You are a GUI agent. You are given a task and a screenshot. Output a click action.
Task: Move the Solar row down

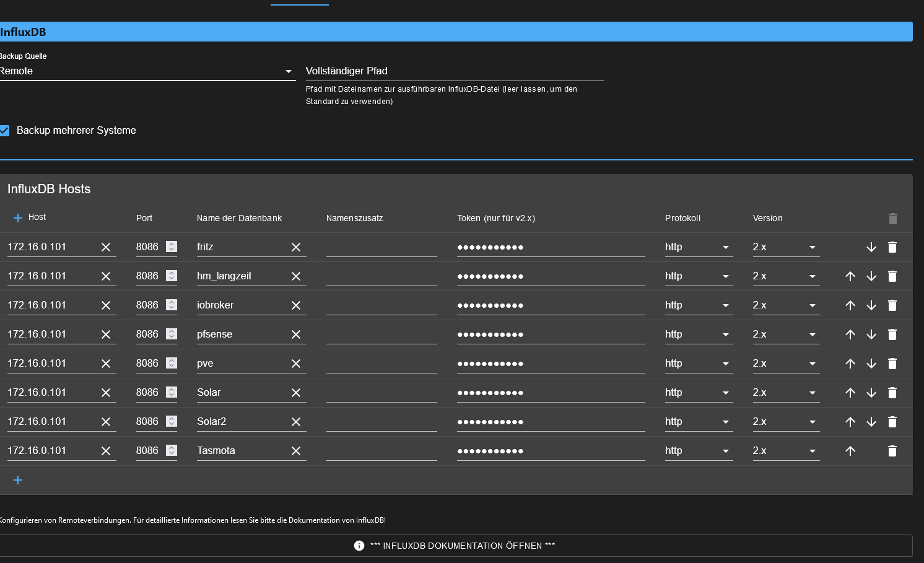click(871, 393)
